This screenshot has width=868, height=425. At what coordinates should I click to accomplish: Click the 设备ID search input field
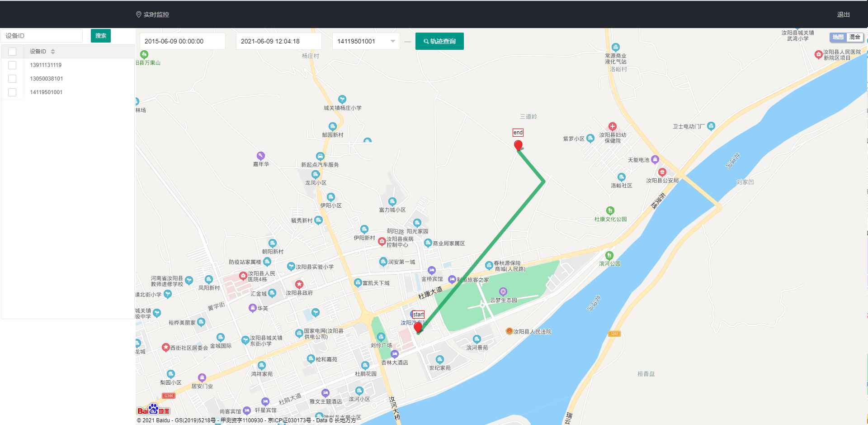coord(42,35)
